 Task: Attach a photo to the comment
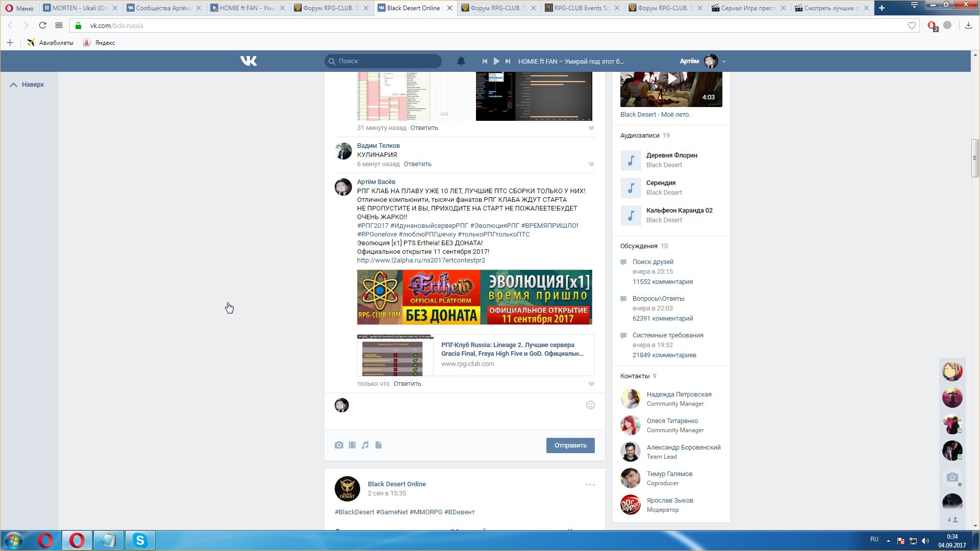pos(339,445)
